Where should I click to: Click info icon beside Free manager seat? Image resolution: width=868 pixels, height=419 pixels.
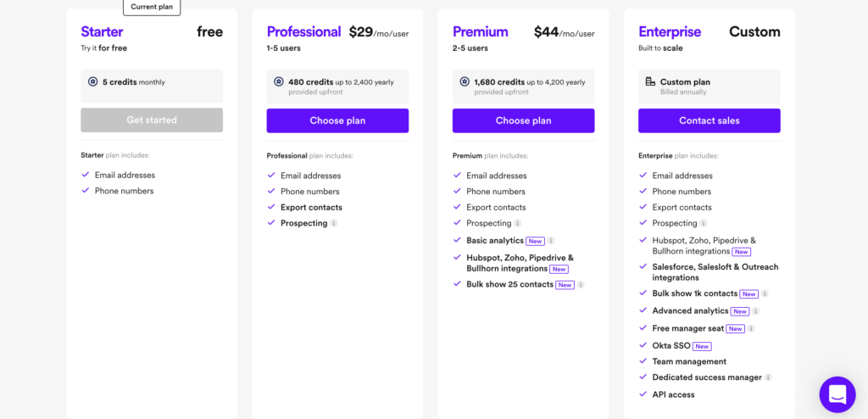(751, 328)
